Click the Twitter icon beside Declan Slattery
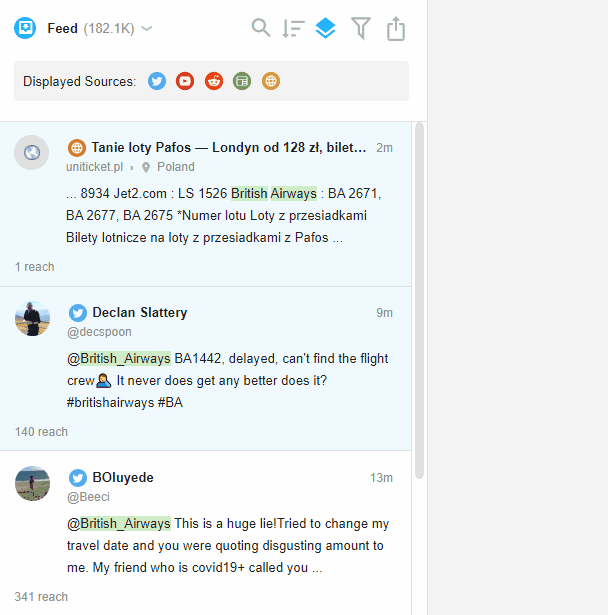 pos(78,313)
